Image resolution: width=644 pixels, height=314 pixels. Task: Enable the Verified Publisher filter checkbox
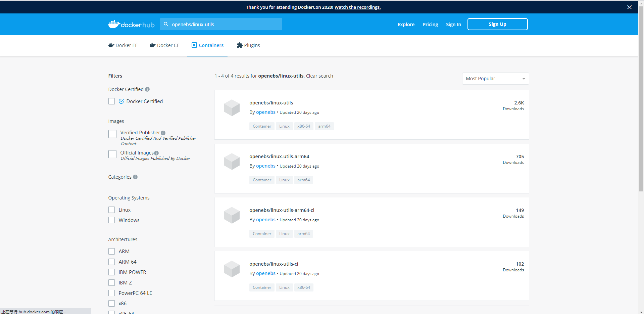[x=112, y=134]
